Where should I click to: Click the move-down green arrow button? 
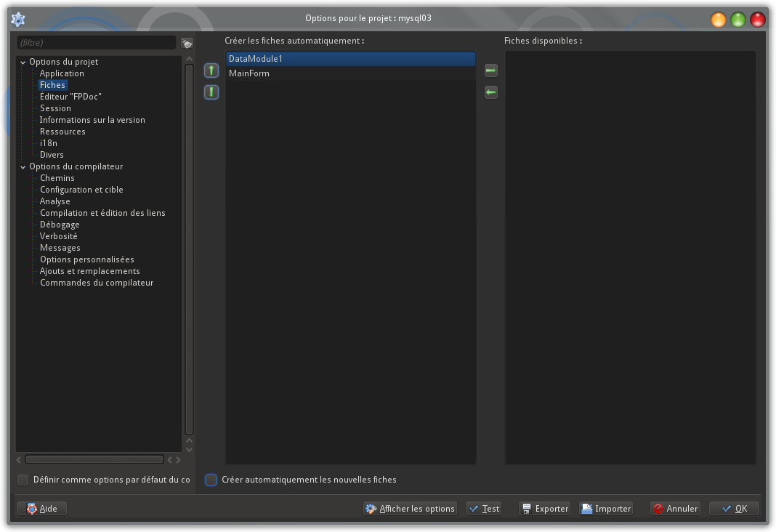click(x=211, y=92)
